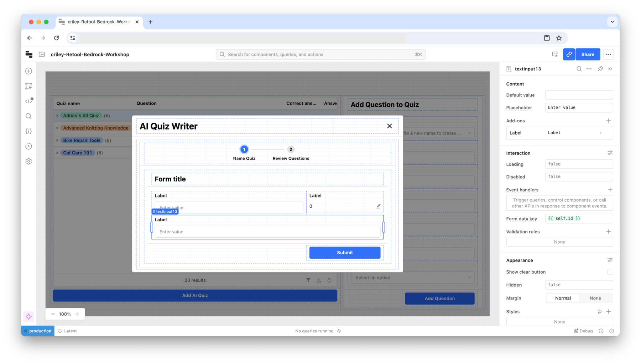Click the Share button
The image size is (641, 364).
(588, 54)
